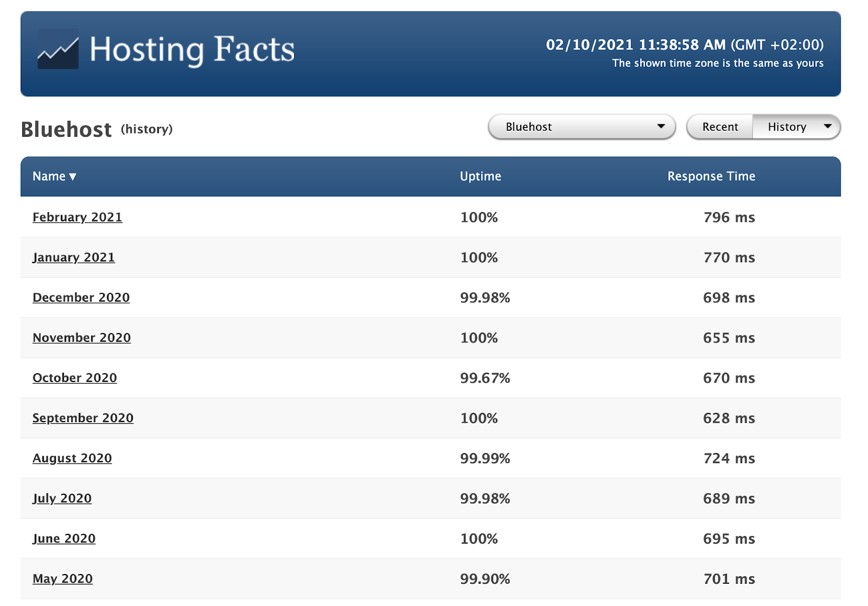Open the February 2021 report link
The width and height of the screenshot is (868, 606).
pyautogui.click(x=78, y=217)
